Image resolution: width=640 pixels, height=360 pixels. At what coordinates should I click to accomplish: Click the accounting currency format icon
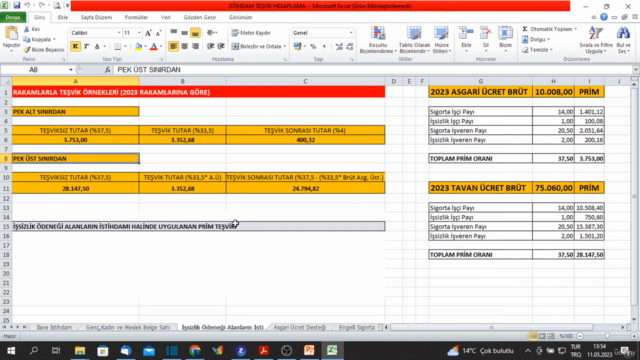click(x=297, y=47)
